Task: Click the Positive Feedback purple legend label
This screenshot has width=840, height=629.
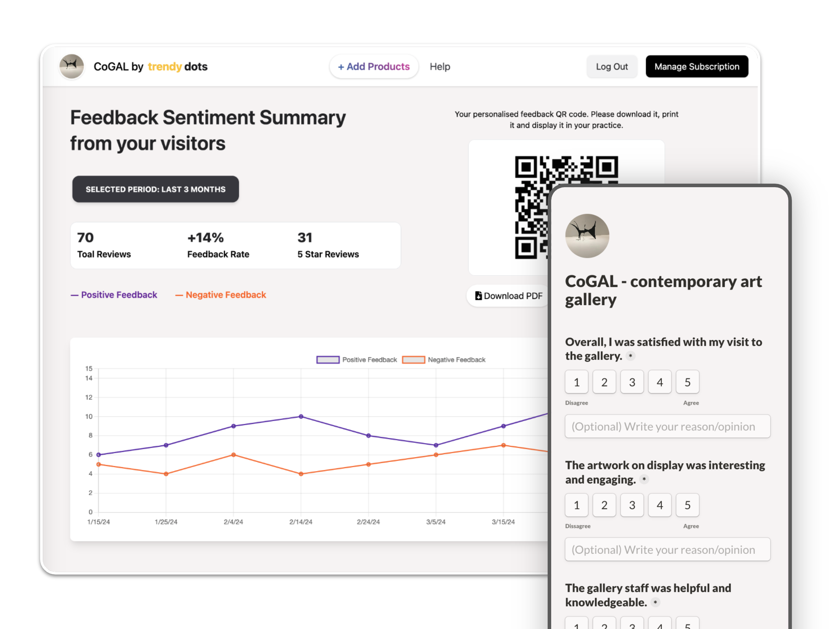Action: tap(119, 295)
